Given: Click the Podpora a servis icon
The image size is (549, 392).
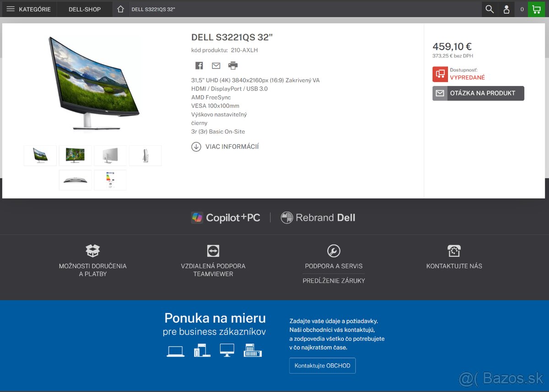Looking at the screenshot, I should [333, 250].
